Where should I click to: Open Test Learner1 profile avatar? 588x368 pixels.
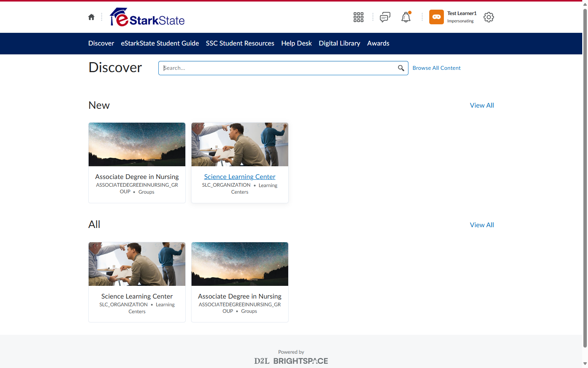[x=437, y=17]
